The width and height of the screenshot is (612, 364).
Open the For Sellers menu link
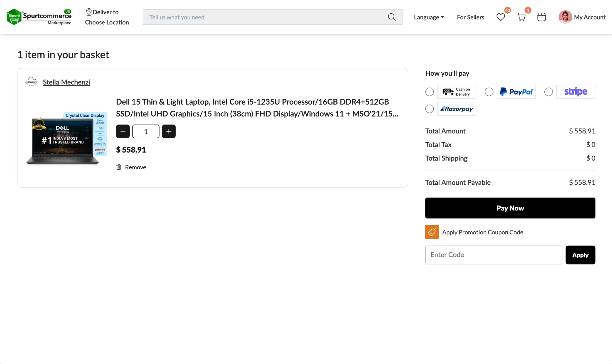470,17
